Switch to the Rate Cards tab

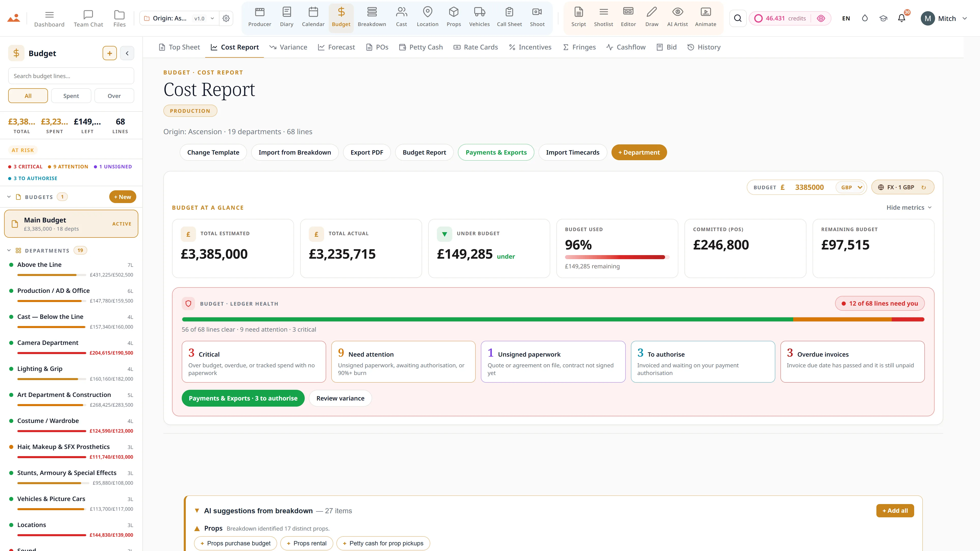475,47
